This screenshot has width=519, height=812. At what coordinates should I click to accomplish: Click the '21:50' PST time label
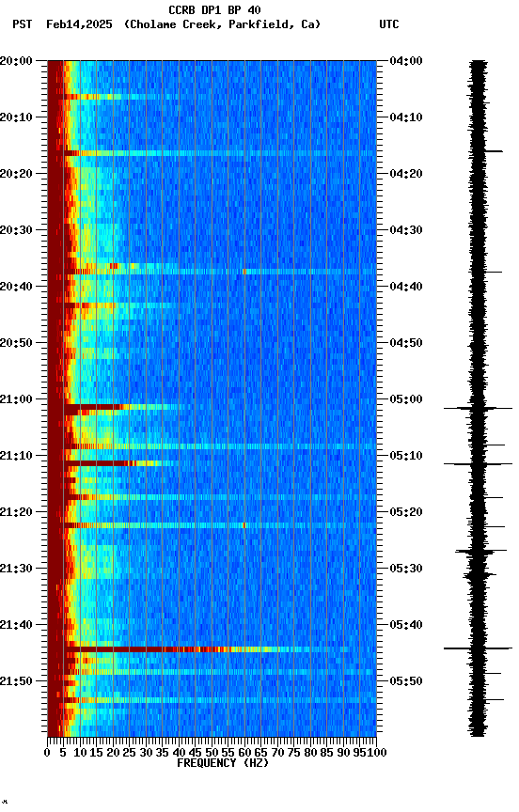click(16, 681)
